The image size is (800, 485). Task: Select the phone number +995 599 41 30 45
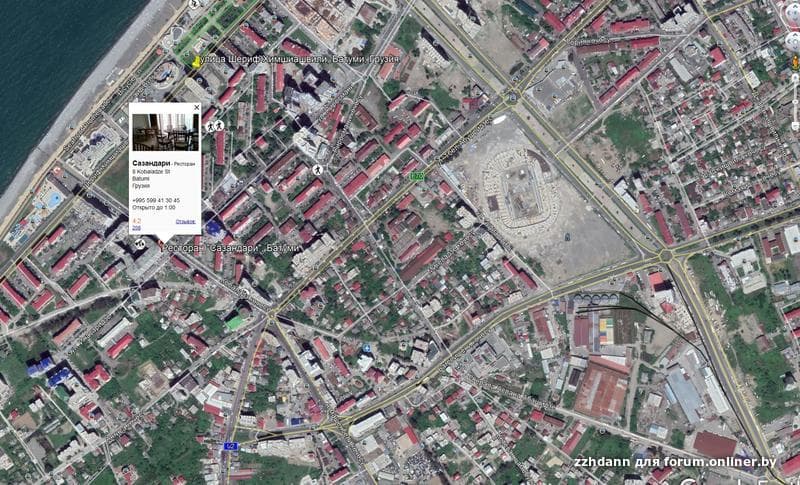coord(156,200)
